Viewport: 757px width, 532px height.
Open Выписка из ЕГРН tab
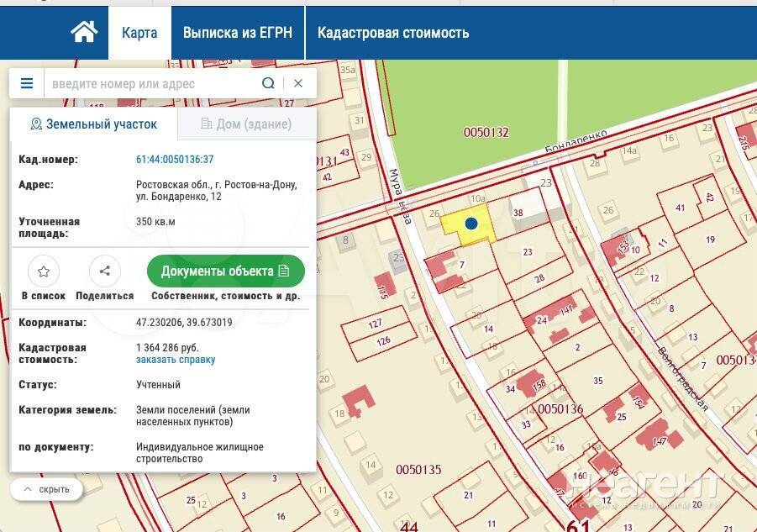coord(238,33)
